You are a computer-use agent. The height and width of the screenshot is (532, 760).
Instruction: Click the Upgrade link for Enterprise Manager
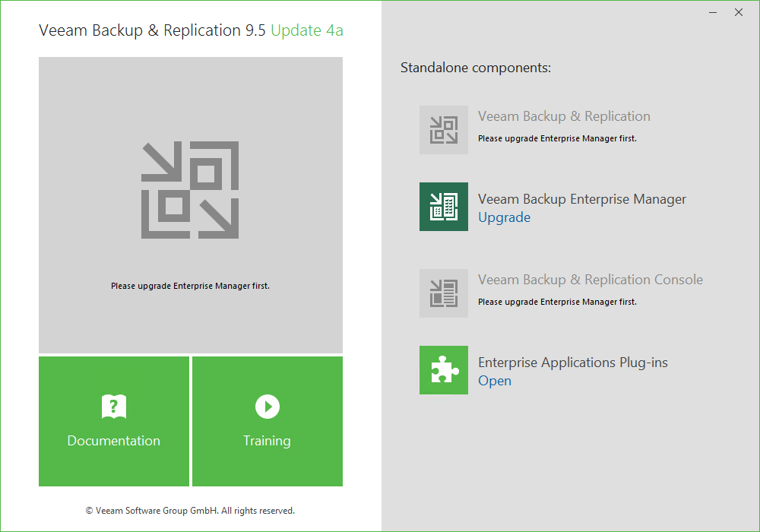pyautogui.click(x=504, y=217)
